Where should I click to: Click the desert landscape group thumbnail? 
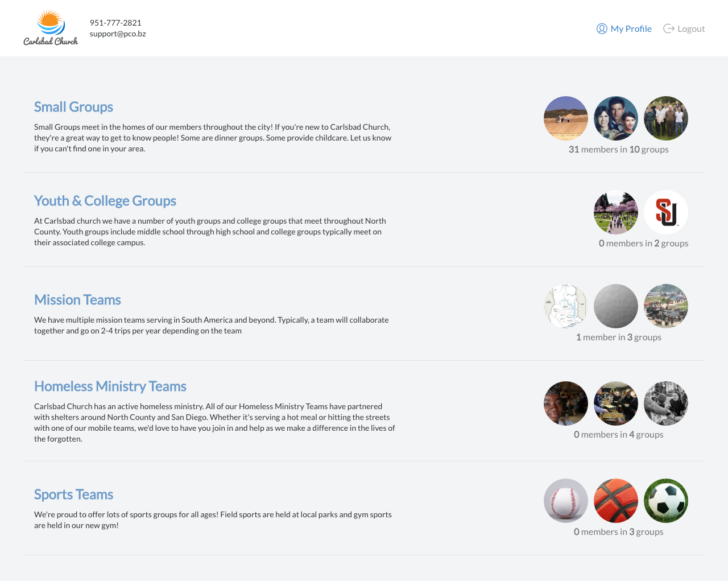tap(566, 118)
